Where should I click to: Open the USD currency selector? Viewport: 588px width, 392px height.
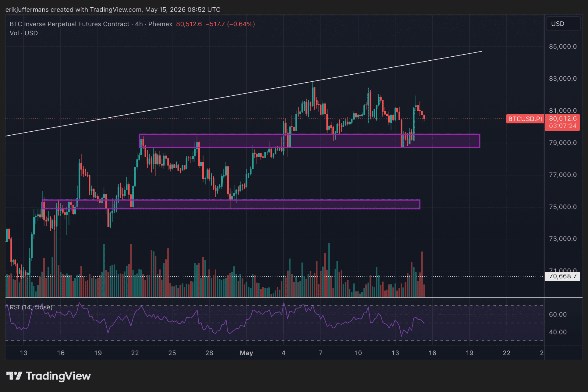tap(563, 24)
